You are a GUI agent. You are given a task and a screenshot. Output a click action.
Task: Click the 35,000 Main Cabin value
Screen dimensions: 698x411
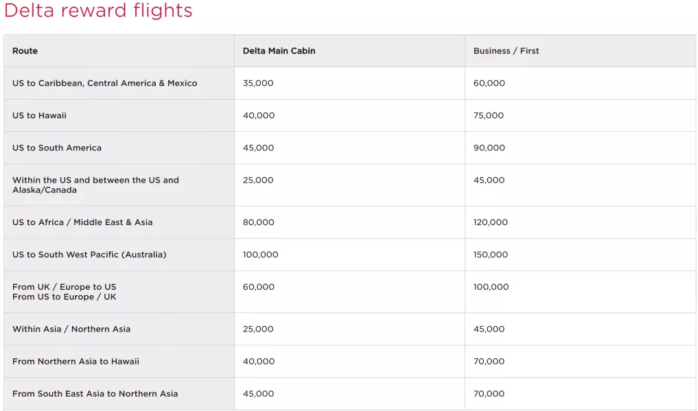point(258,83)
